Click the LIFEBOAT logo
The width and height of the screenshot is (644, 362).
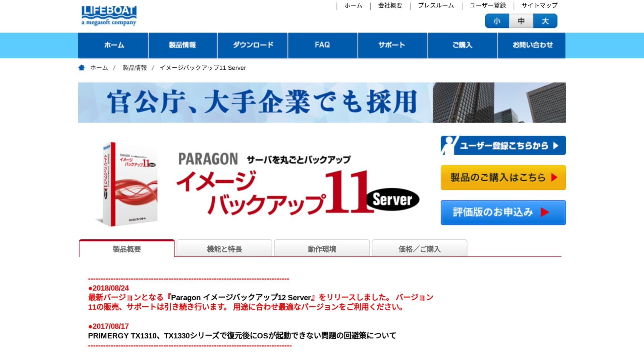coord(109,15)
